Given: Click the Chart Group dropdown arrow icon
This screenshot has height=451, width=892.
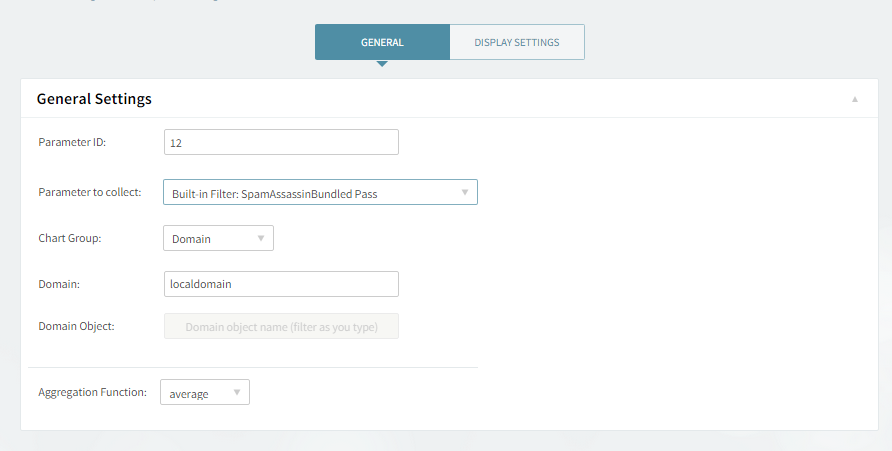Looking at the screenshot, I should 261,239.
